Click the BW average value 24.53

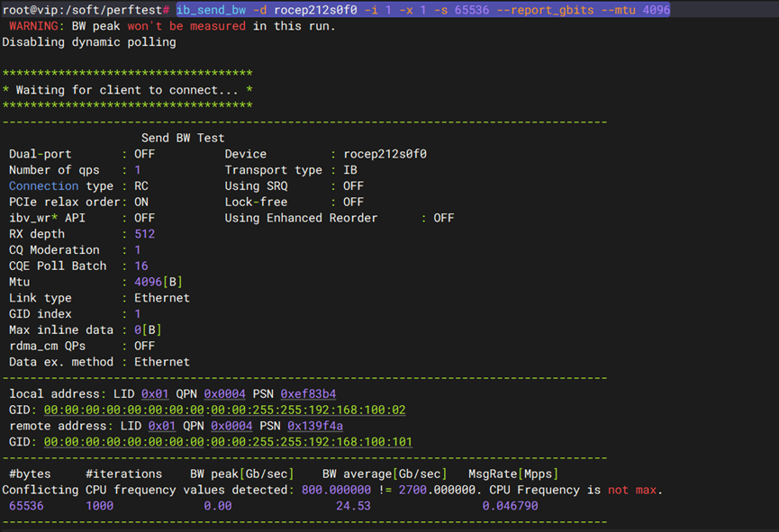click(x=353, y=506)
